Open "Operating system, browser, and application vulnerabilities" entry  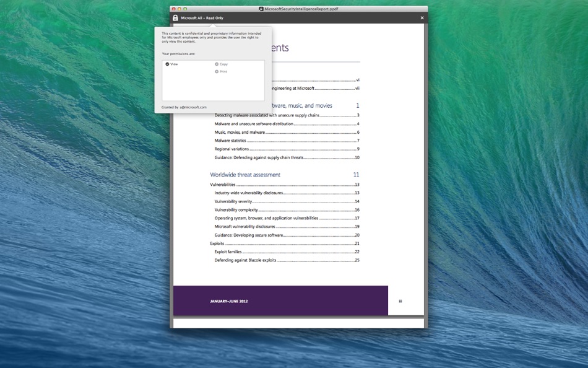287,218
